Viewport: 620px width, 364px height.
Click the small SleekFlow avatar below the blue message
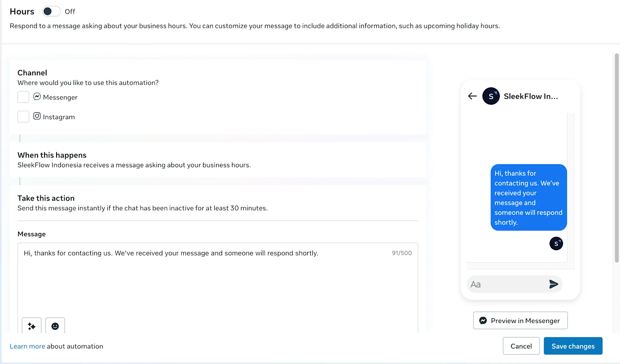tap(556, 244)
